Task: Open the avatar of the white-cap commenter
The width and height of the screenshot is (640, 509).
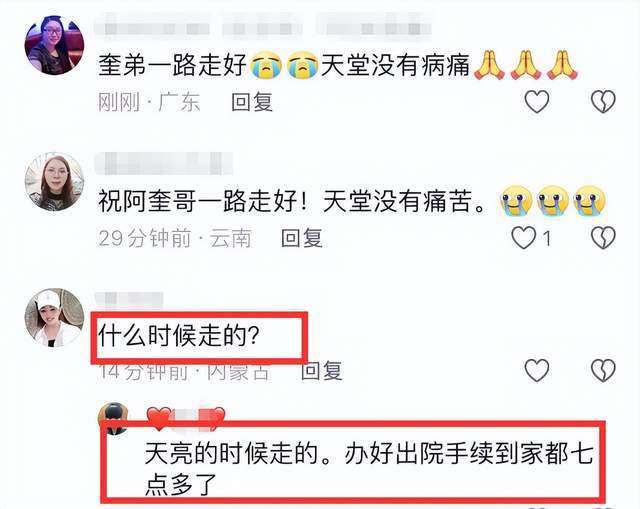Action: coord(54,318)
